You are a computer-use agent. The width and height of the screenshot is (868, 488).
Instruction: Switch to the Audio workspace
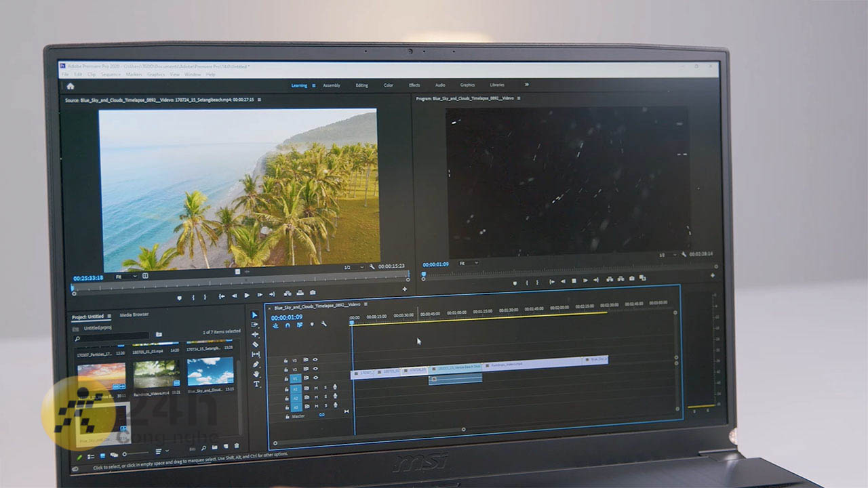click(440, 85)
